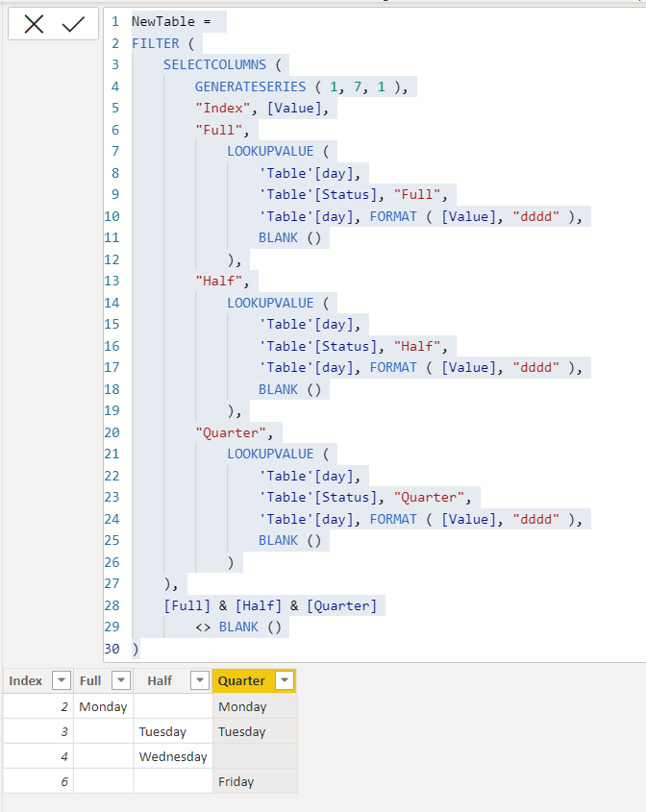
Task: Cancel the formula with the X icon
Action: [34, 24]
